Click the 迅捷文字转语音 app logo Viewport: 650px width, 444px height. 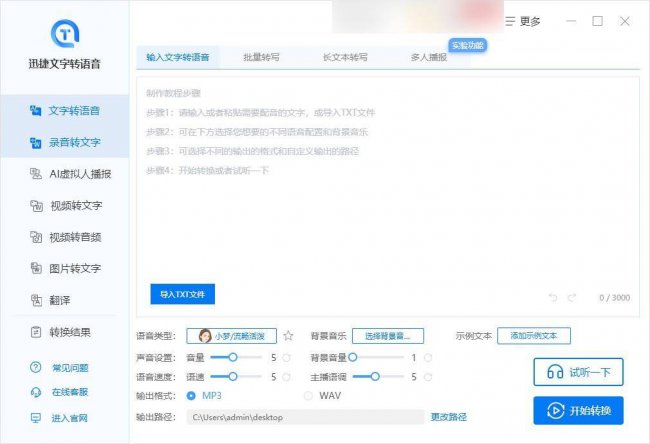tap(65, 33)
